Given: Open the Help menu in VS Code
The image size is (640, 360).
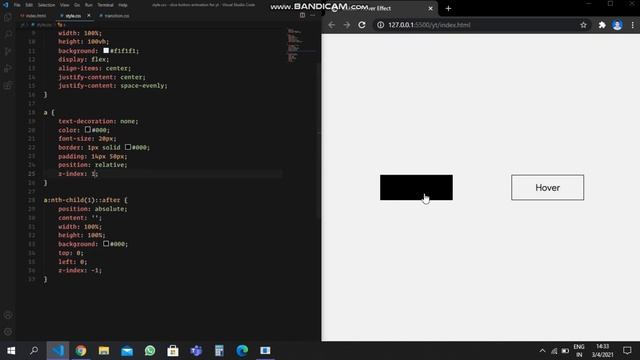Looking at the screenshot, I should tap(123, 5).
